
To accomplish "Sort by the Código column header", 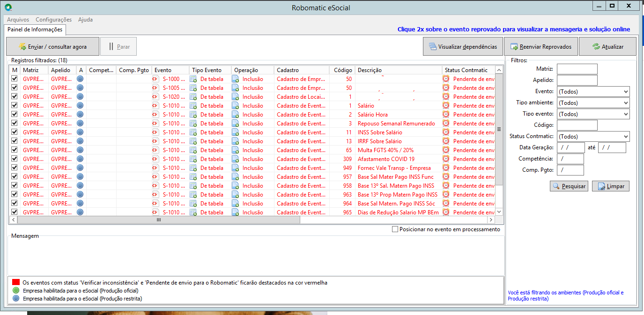I will click(342, 70).
